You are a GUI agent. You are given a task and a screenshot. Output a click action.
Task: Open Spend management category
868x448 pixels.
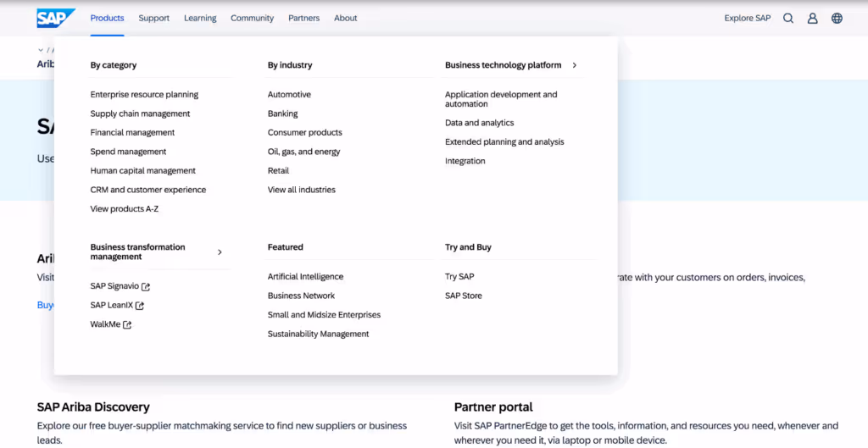point(129,152)
